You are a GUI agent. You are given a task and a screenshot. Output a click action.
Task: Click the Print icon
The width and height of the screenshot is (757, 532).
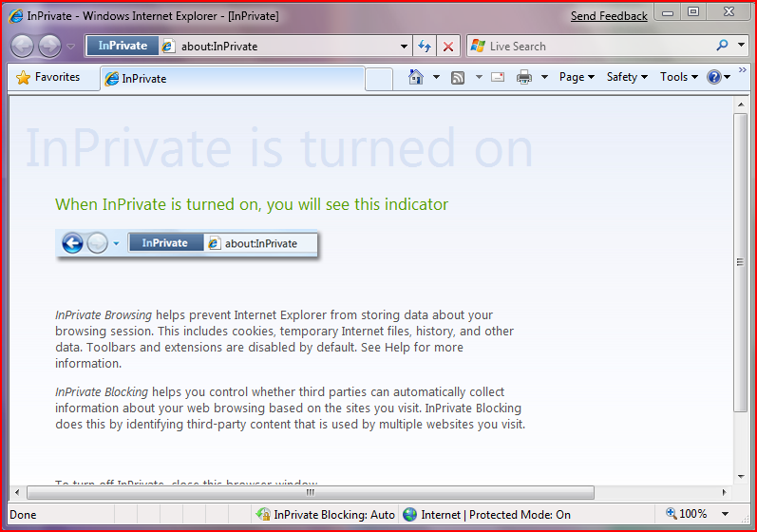524,77
